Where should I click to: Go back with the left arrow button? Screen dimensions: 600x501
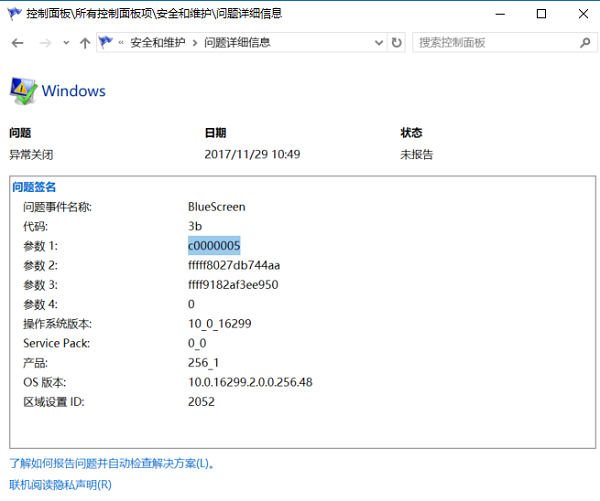pos(18,43)
